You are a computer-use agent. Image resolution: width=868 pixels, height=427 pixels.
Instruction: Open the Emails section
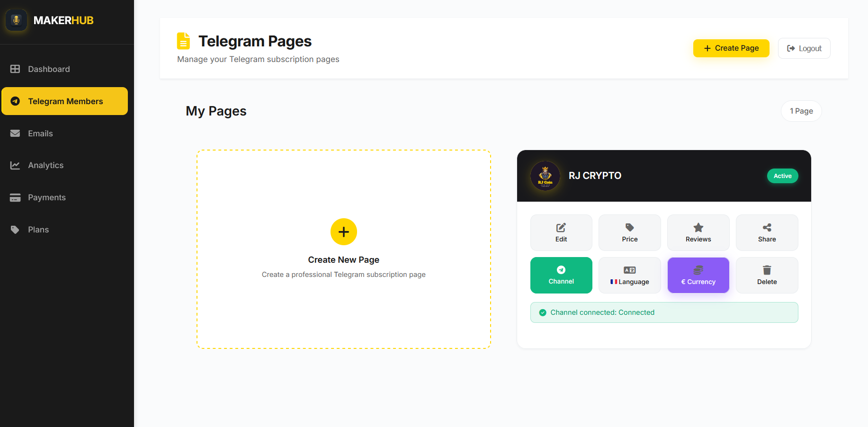coord(40,133)
